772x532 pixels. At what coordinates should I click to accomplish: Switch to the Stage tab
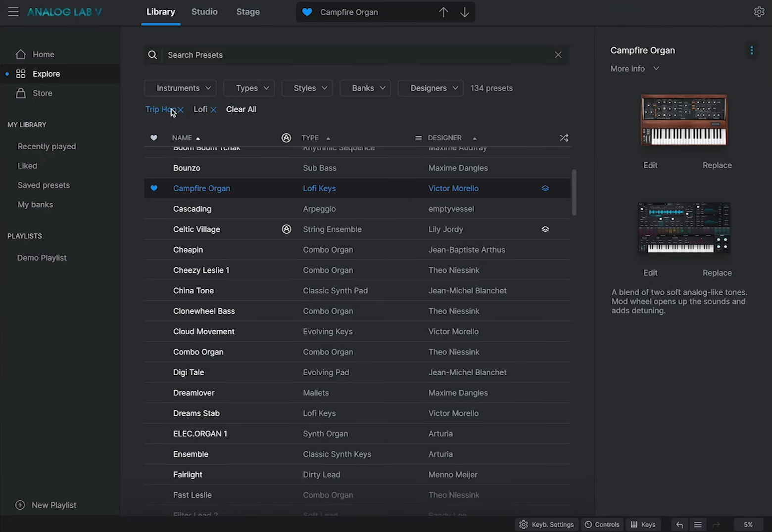coord(248,12)
